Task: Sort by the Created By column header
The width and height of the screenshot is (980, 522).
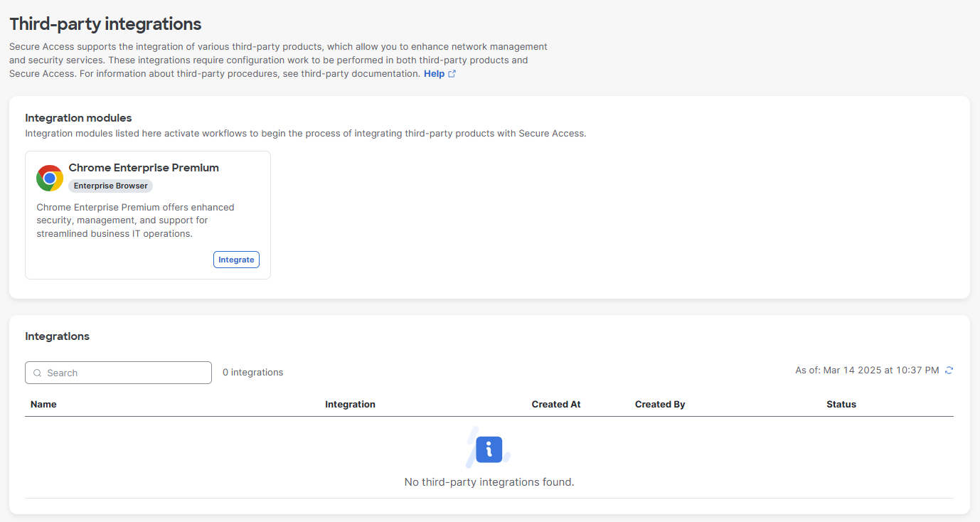Action: [660, 404]
